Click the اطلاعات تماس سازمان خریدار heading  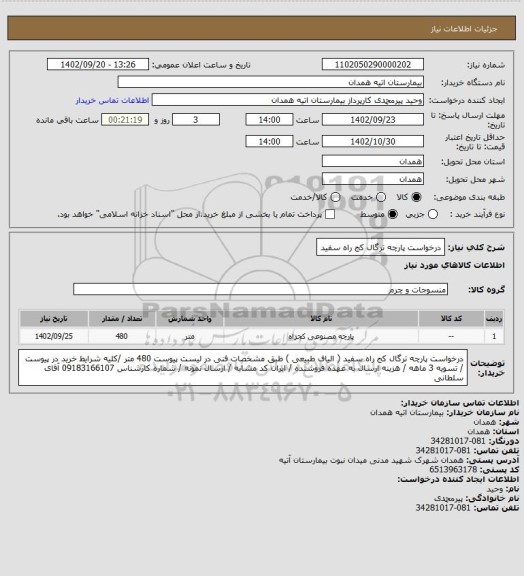pyautogui.click(x=460, y=403)
